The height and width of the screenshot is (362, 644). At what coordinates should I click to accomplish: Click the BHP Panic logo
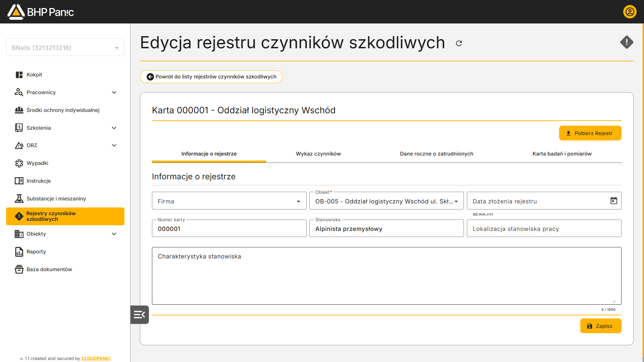(x=41, y=12)
